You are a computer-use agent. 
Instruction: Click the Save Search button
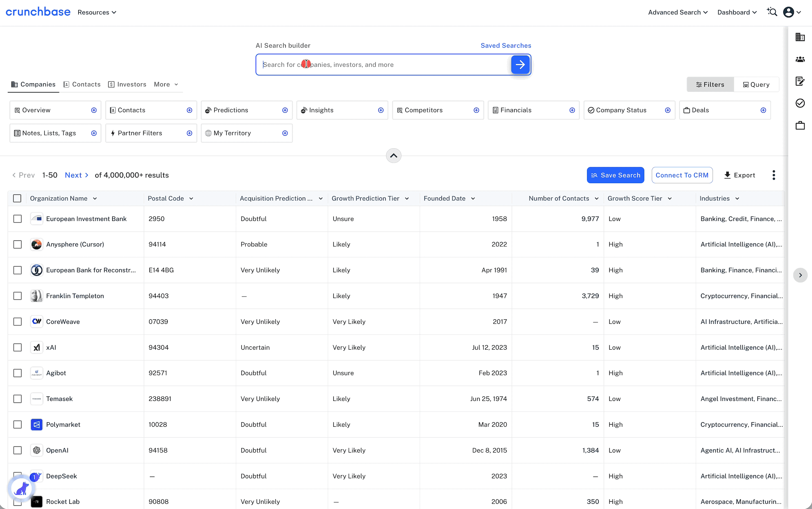(x=616, y=175)
